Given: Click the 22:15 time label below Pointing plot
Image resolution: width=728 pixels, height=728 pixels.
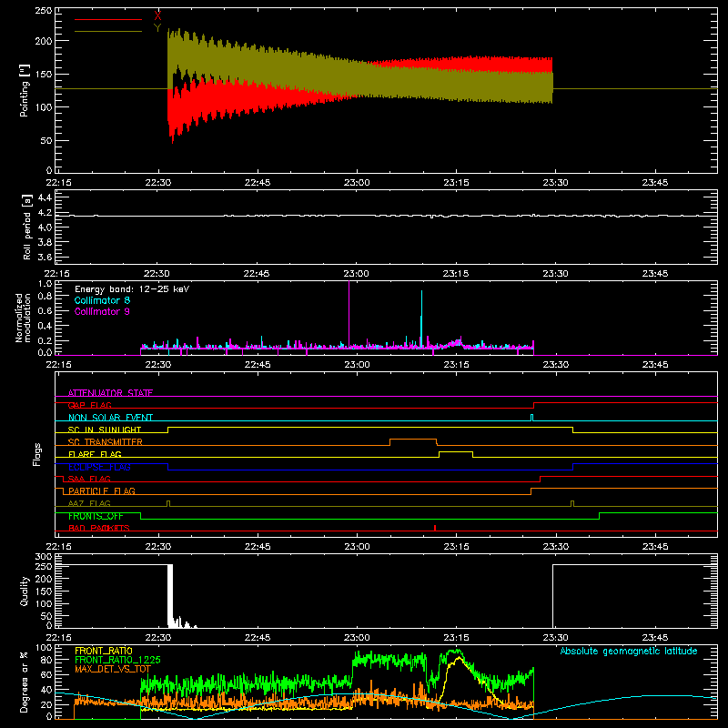Looking at the screenshot, I should 59,183.
